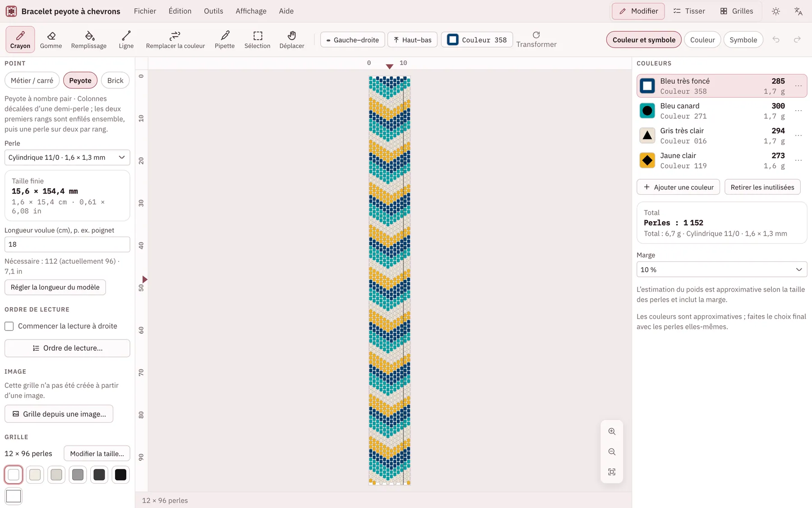Toggle the light/dark theme icon
The height and width of the screenshot is (508, 812).
[776, 11]
